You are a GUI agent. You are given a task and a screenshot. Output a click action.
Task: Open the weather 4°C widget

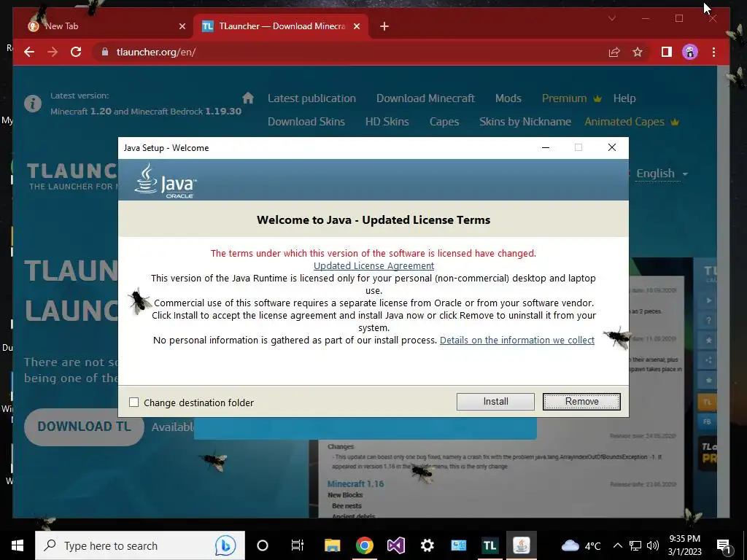(x=581, y=545)
